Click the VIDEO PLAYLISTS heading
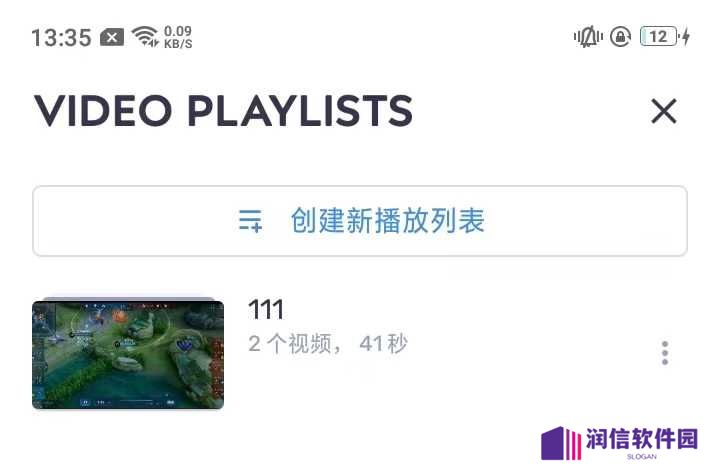 click(223, 111)
